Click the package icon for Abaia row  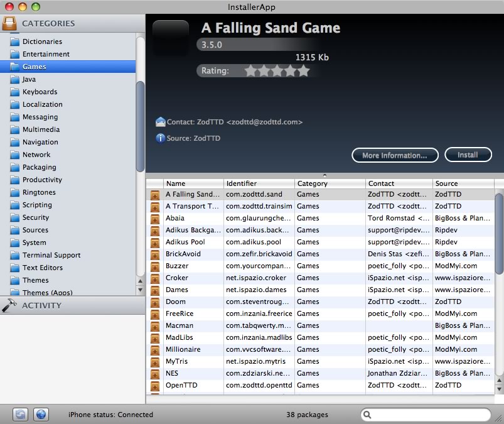155,219
